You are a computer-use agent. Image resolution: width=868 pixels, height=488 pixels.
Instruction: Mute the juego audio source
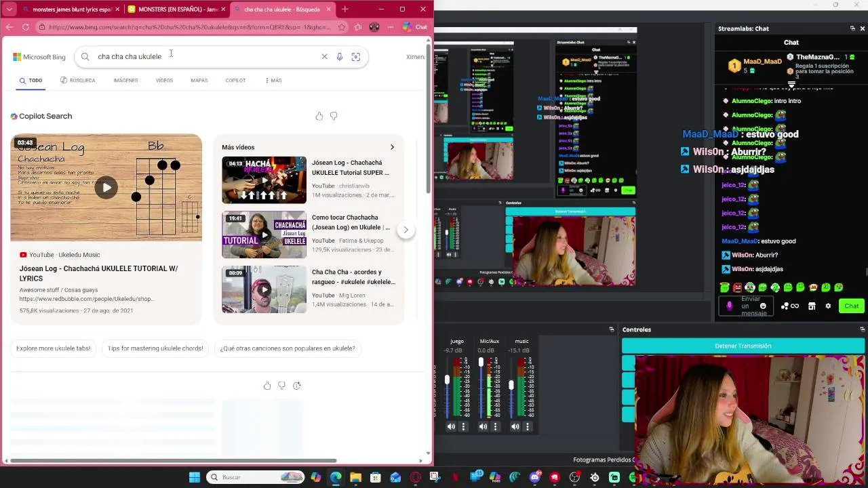tap(451, 426)
